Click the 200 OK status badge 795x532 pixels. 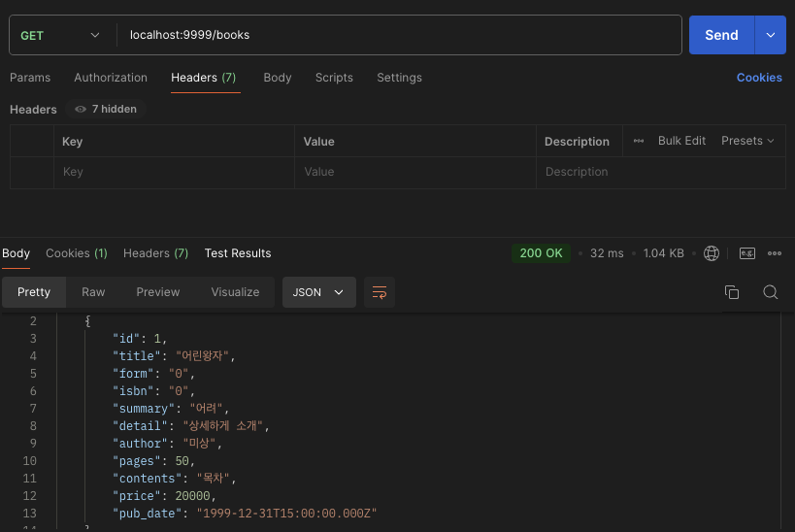(541, 253)
